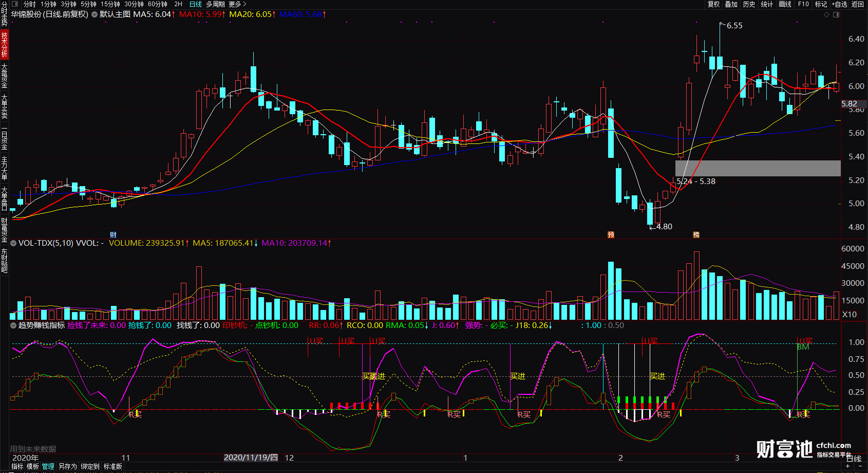Click the 日线 label in the lower-right corner
Screen dimensions: 868x473
point(853,459)
